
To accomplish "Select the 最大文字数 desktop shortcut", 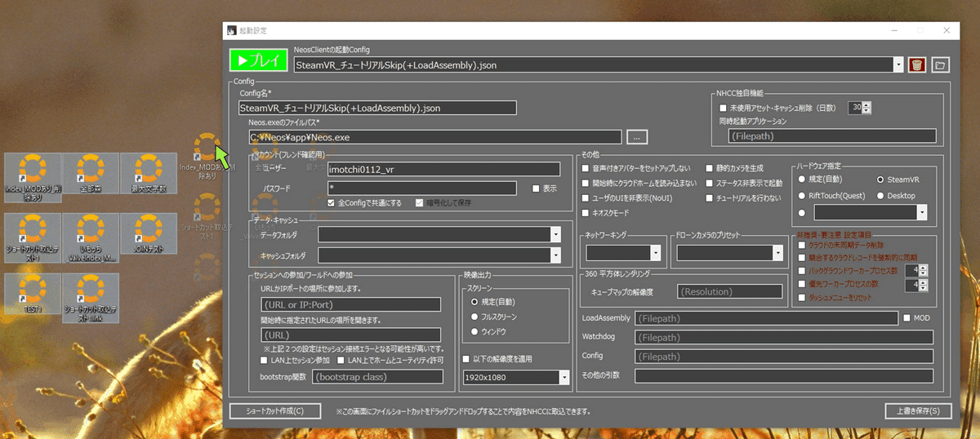I will click(x=148, y=174).
